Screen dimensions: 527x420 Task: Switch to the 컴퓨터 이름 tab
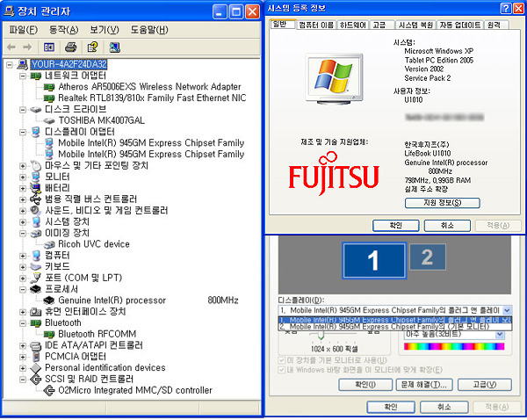(x=316, y=25)
